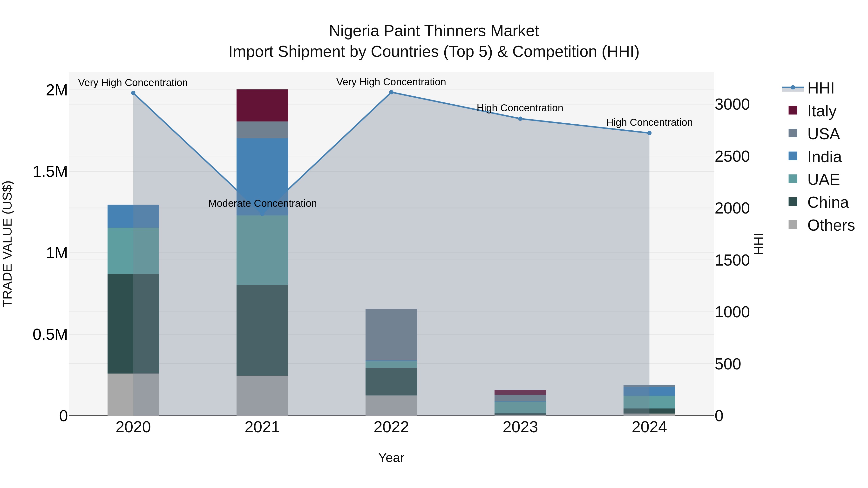This screenshot has width=868, height=488.
Task: Toggle the China legend entry
Action: click(818, 202)
